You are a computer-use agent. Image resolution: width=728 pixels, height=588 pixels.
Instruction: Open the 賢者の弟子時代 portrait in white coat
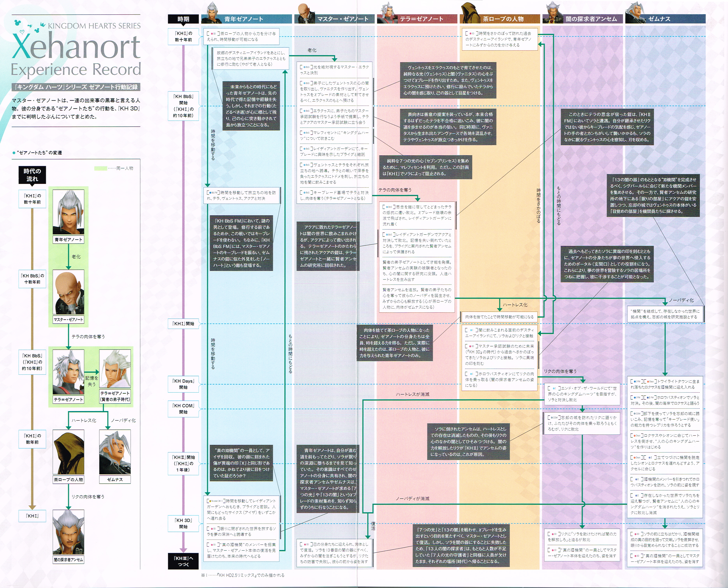(x=115, y=369)
